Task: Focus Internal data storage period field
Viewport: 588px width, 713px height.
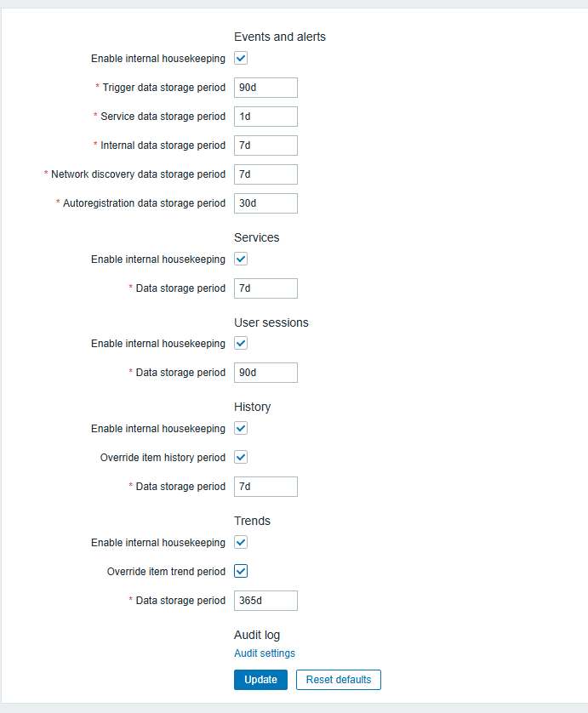Action: coord(265,145)
